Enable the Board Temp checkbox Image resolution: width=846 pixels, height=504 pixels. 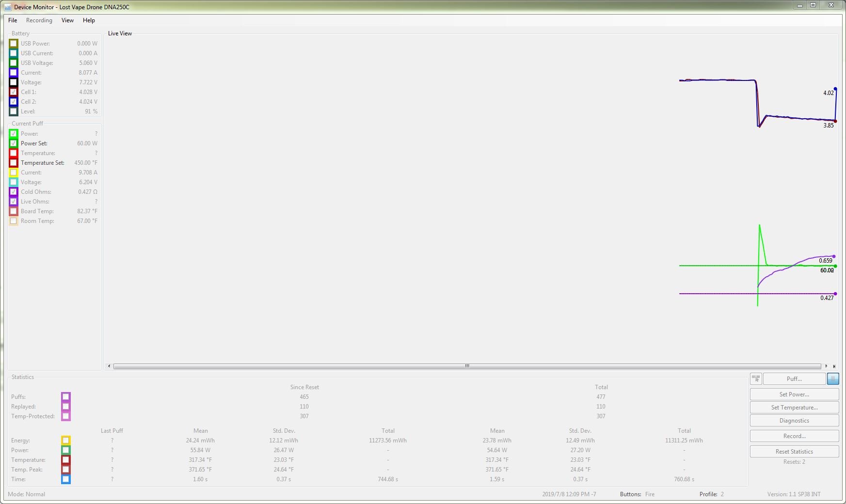coord(14,211)
